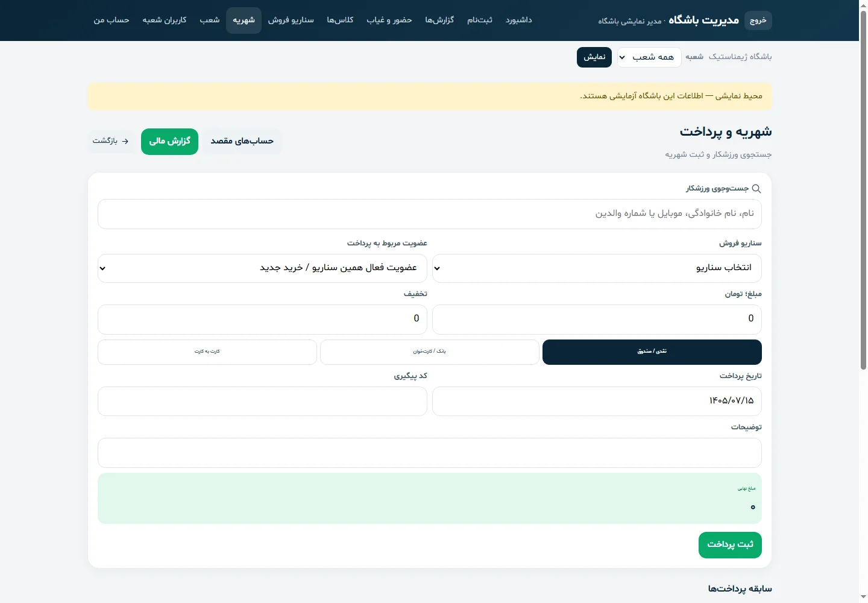
Task: Go to ثبت‌نام menu item
Action: [x=480, y=21]
